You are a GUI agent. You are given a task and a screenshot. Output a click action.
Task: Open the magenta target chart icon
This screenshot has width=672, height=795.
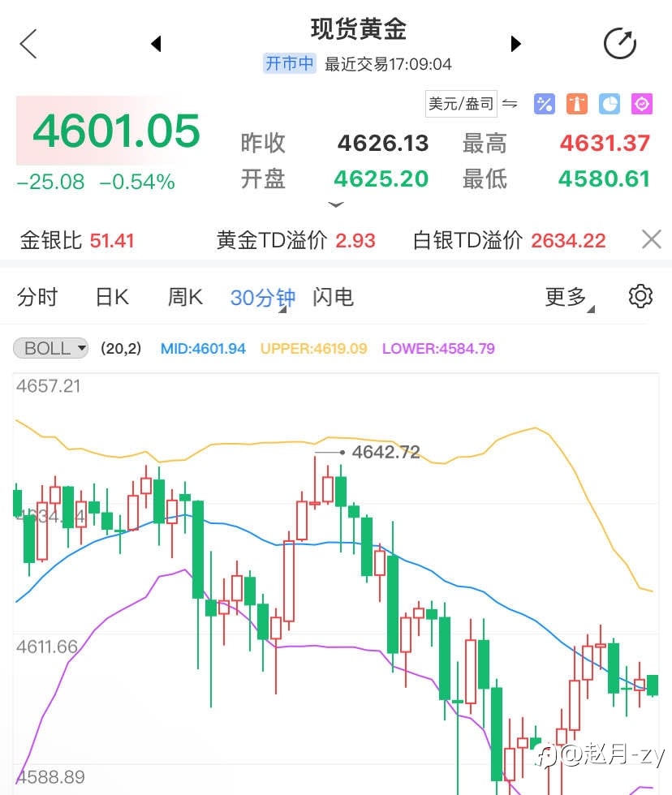tap(641, 104)
